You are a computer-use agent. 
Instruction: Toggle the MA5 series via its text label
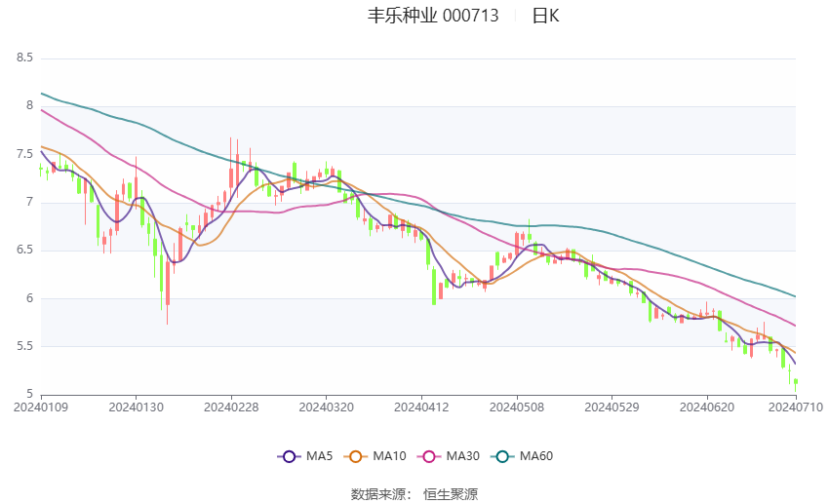tap(319, 455)
